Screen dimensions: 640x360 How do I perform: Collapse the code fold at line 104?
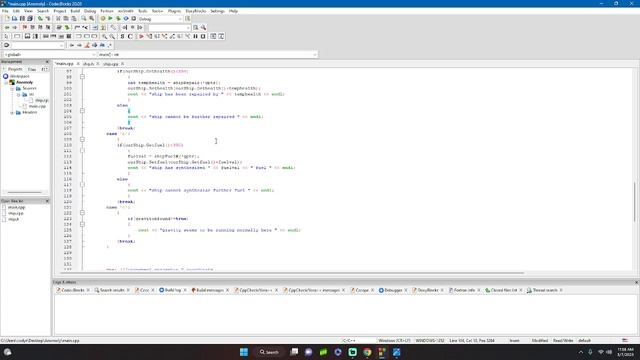tap(82, 111)
